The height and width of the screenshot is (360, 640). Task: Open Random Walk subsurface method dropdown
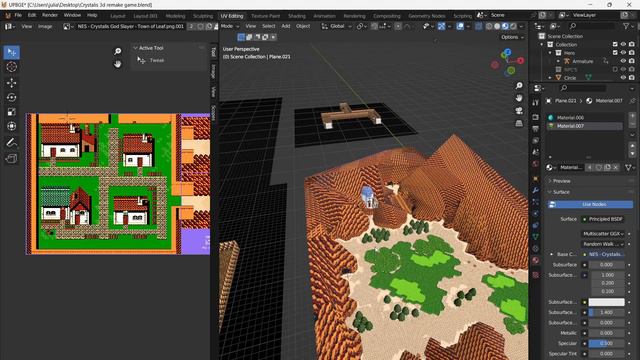(x=603, y=244)
